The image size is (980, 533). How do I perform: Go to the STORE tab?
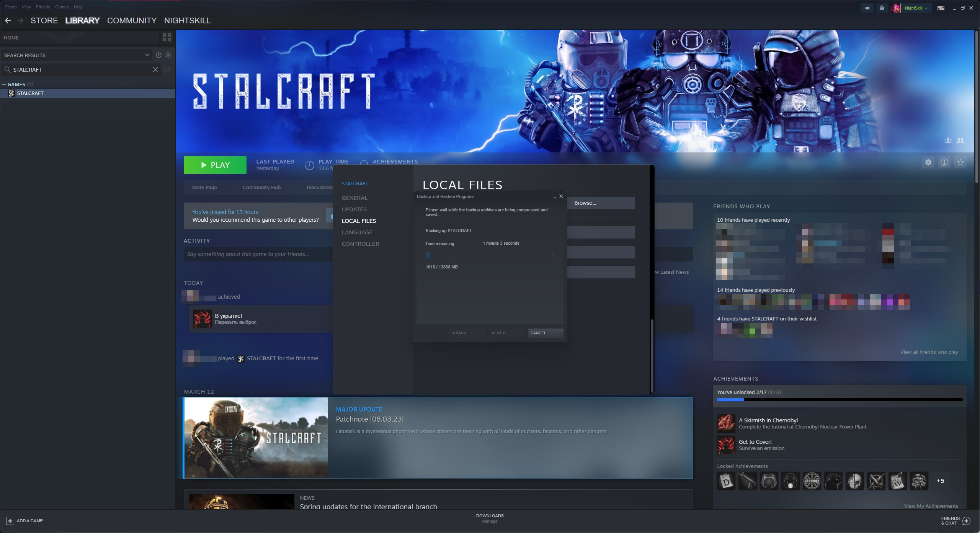click(x=44, y=21)
